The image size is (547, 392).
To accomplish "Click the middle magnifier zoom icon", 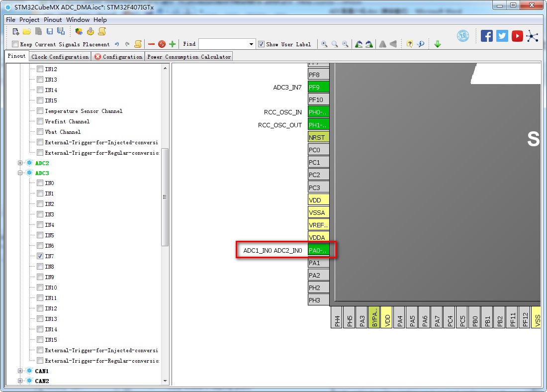I will click(335, 44).
